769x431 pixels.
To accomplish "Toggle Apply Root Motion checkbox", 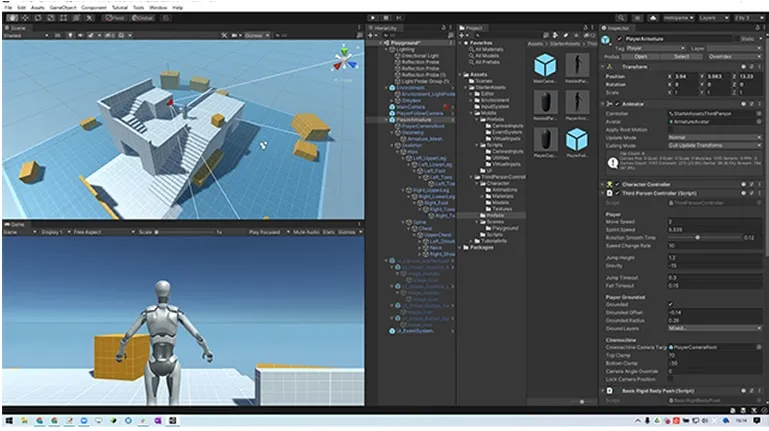I will click(x=671, y=129).
